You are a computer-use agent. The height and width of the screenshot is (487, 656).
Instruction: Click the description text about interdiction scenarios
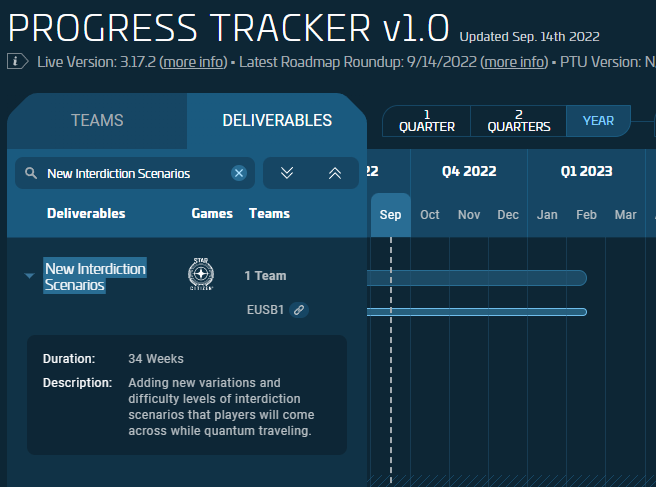[x=221, y=407]
